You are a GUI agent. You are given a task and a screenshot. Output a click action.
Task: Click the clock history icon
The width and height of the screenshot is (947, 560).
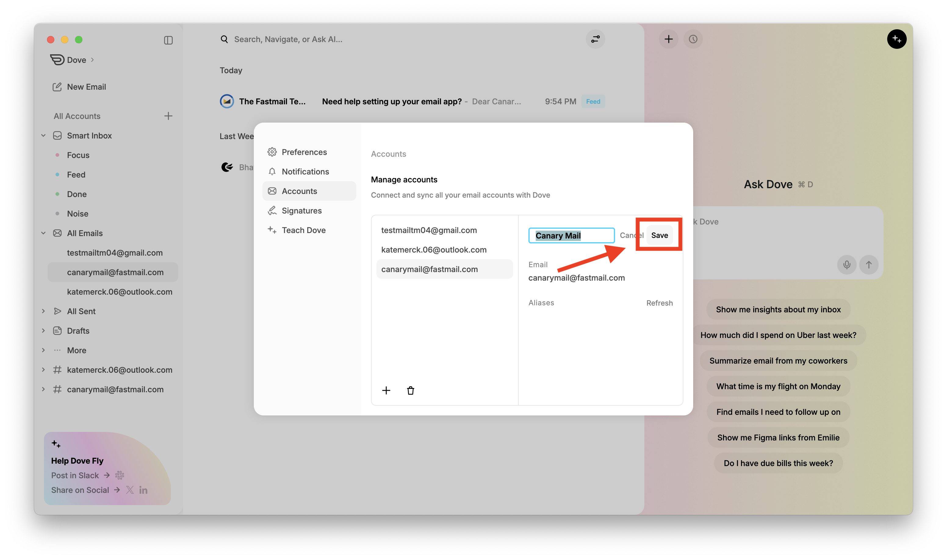(x=693, y=39)
